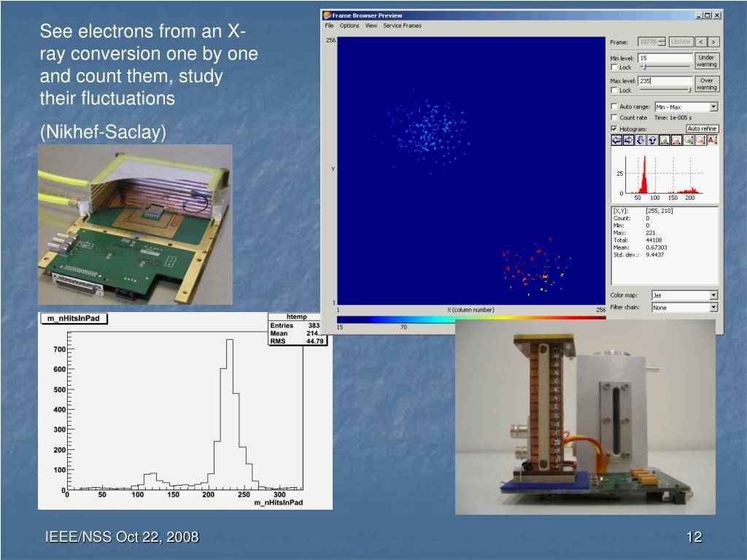The width and height of the screenshot is (747, 560).
Task: Click the htemp statistics box
Action: [298, 329]
